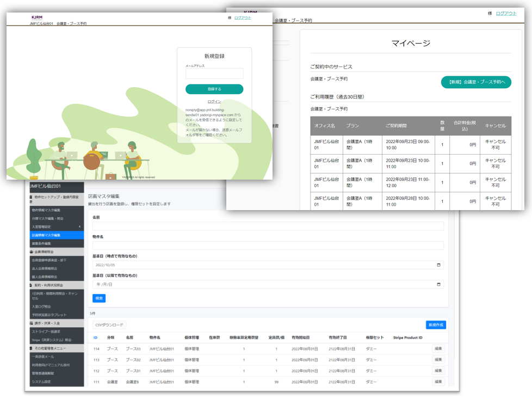Select 区画情報マスタ編集 in the sidebar
Screen dimensions: 532x399
tap(57, 235)
